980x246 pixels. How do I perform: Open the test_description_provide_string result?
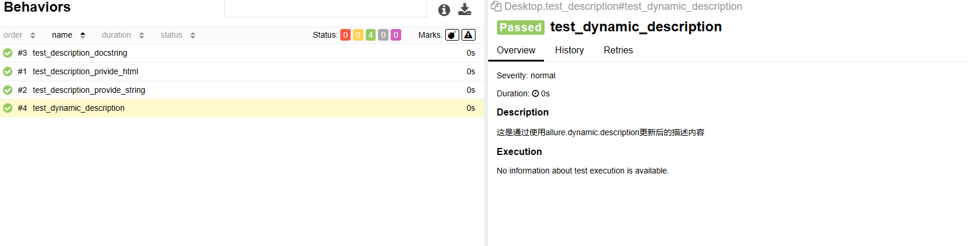(89, 90)
